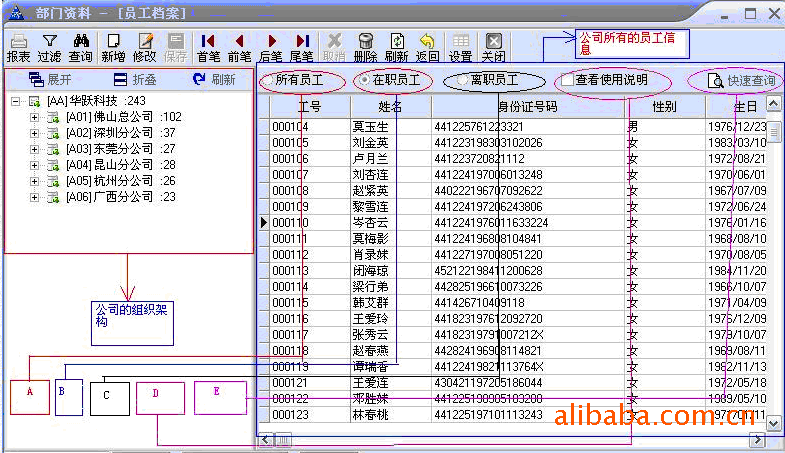Click the 报表 report toolbar icon
The height and width of the screenshot is (453, 785).
click(18, 47)
